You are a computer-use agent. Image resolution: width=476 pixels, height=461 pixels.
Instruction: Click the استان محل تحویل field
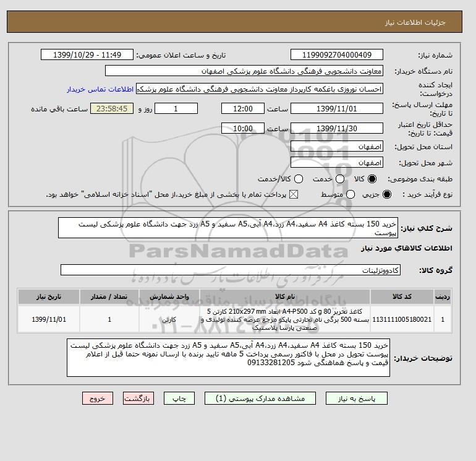click(x=337, y=147)
